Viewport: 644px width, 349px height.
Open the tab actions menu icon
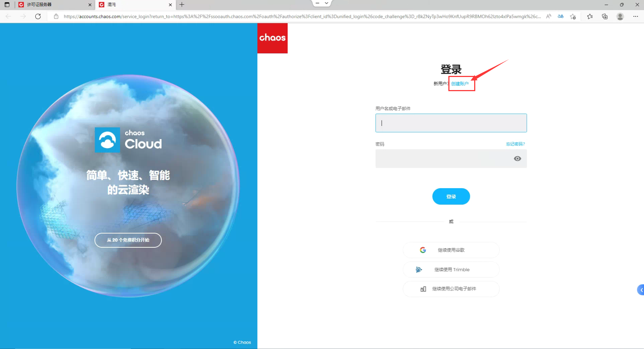(7, 5)
